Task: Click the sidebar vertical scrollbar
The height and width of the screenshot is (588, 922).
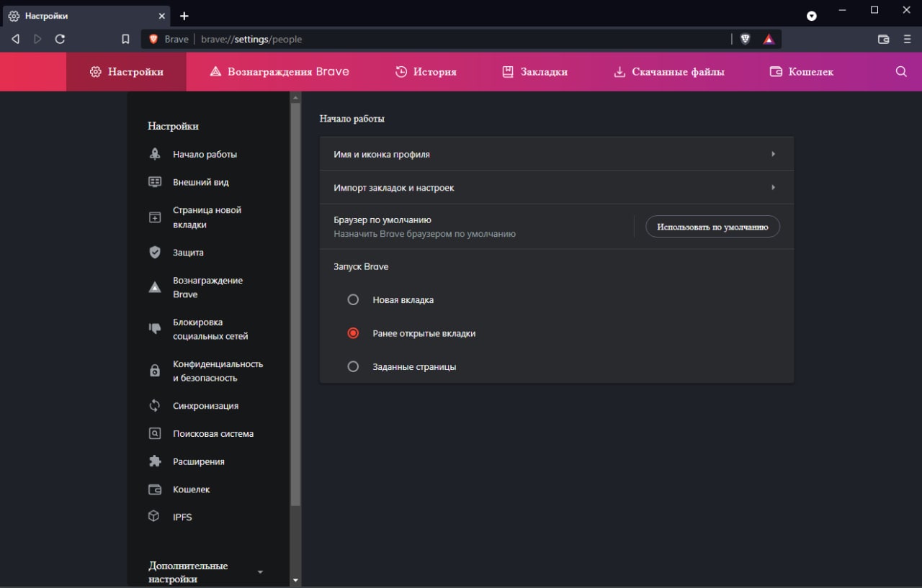Action: [x=295, y=302]
